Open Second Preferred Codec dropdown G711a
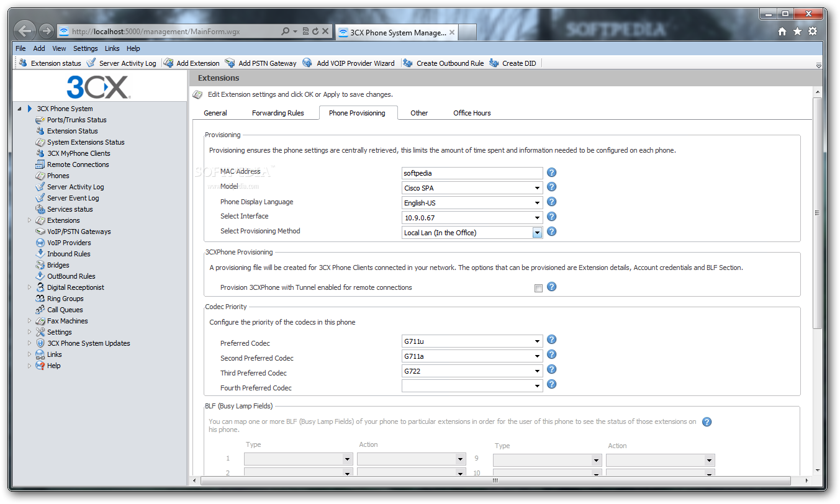The width and height of the screenshot is (840, 504). [x=472, y=356]
